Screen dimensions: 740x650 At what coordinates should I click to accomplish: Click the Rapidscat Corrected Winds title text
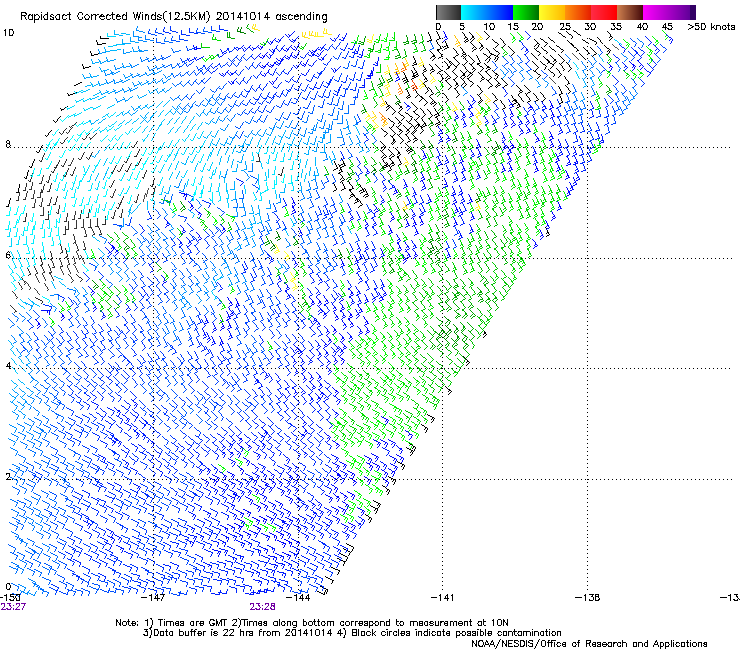pos(174,16)
